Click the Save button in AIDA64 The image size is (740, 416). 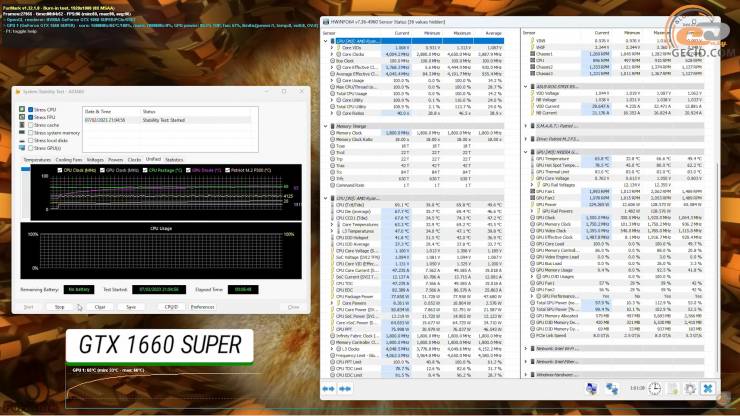click(x=131, y=307)
